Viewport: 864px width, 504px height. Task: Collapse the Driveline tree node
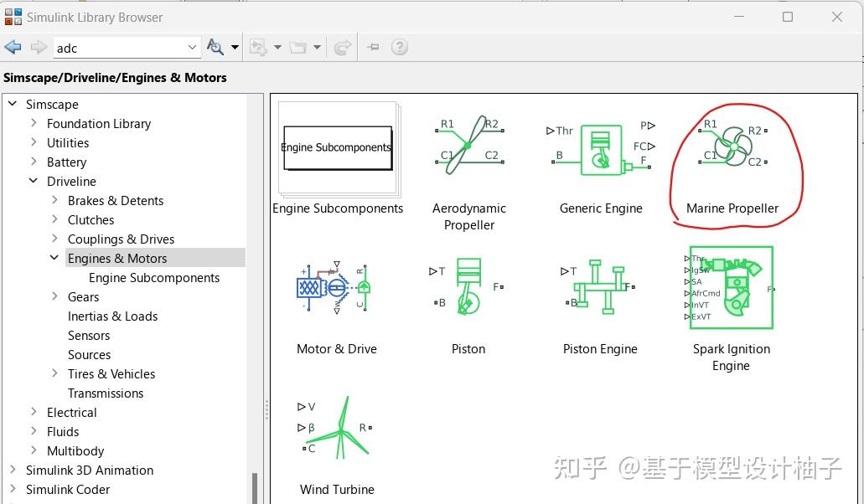(33, 181)
